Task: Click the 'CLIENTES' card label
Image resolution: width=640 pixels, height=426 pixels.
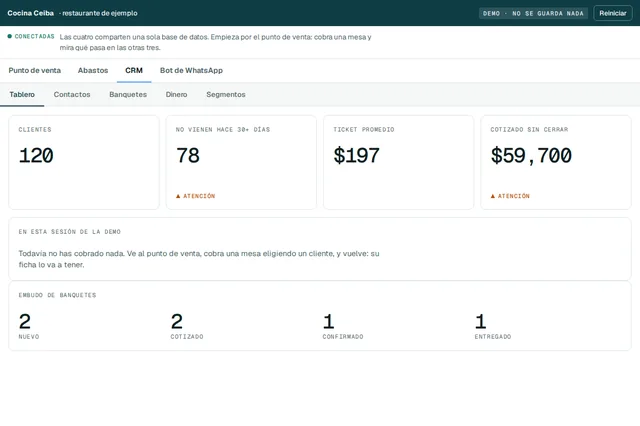Action: coord(35,129)
